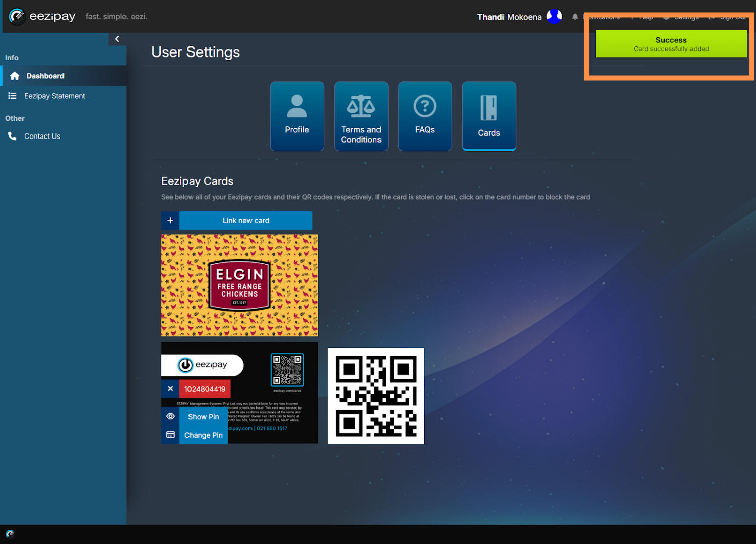Click the X icon next to card number
The width and height of the screenshot is (756, 544).
(170, 389)
